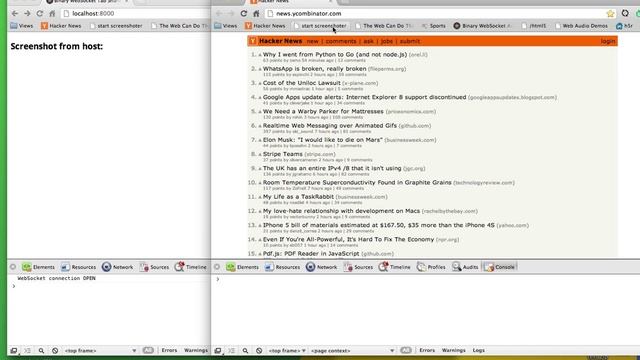
Task: Open Views bookmark folder in Hacker News window
Action: [x=226, y=26]
